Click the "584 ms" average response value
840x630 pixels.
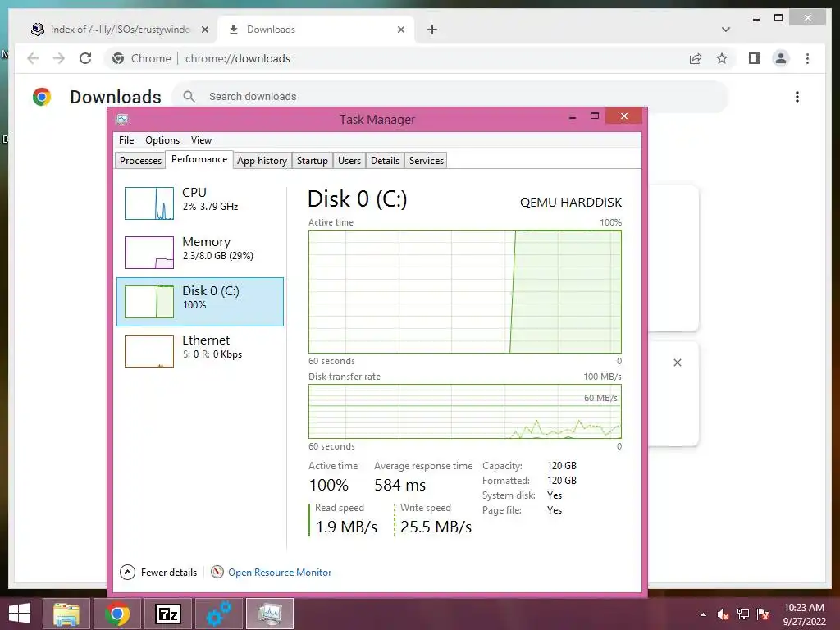[x=400, y=485]
